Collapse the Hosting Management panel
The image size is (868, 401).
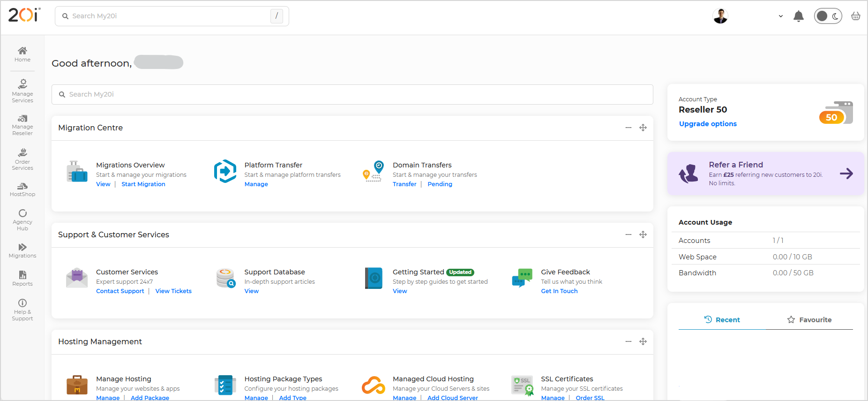pos(629,341)
